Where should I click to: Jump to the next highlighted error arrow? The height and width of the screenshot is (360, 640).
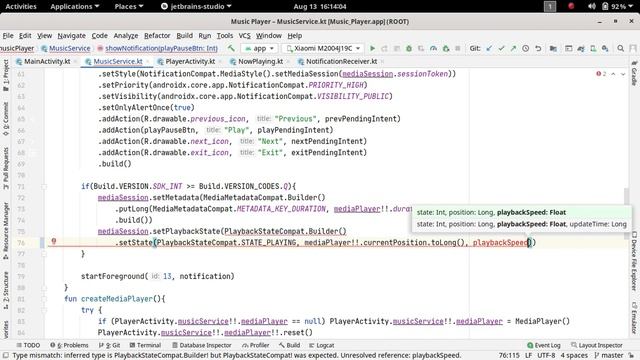click(x=623, y=74)
